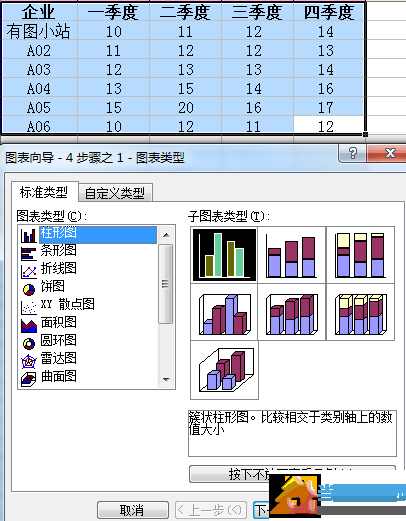Select the 一季度 header cell
Screen dimensions: 406x521
click(113, 12)
